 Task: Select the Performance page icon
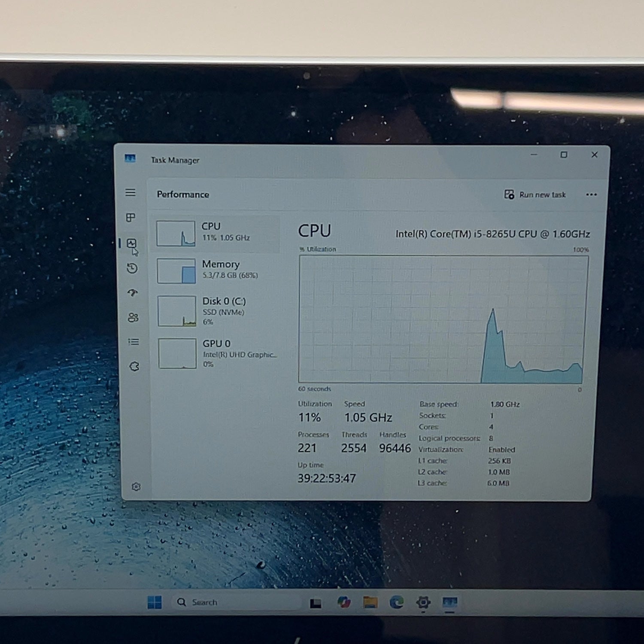tap(131, 243)
